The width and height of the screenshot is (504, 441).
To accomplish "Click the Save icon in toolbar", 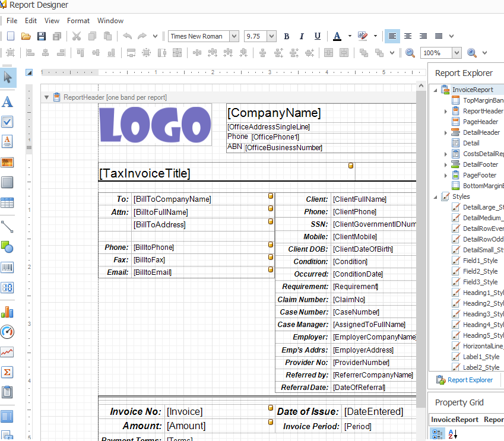I will click(x=42, y=36).
